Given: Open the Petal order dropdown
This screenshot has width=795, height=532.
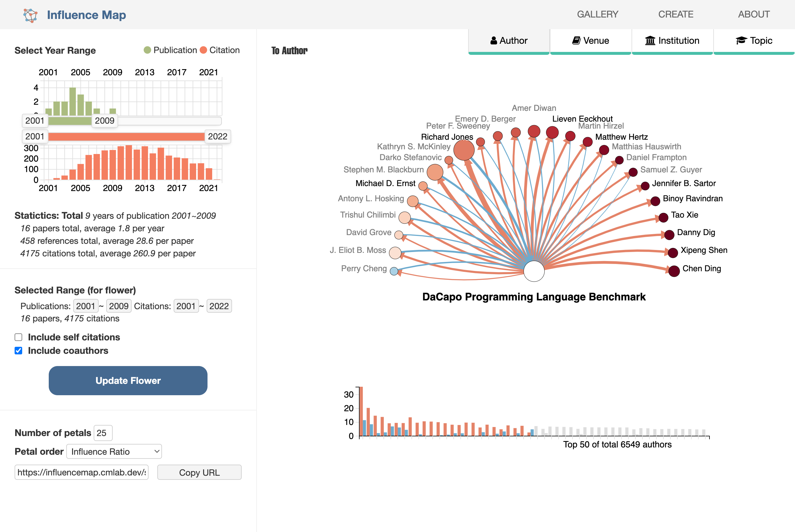Looking at the screenshot, I should click(x=114, y=452).
